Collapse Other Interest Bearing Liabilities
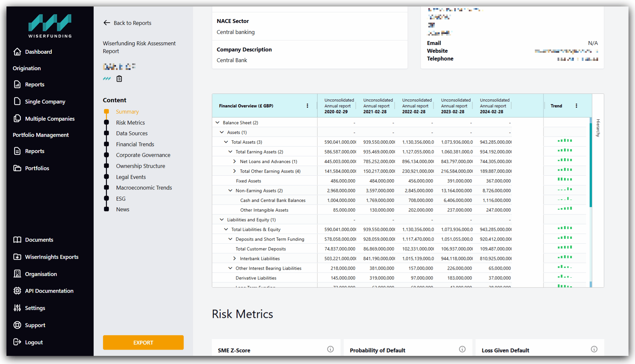 [x=230, y=268]
